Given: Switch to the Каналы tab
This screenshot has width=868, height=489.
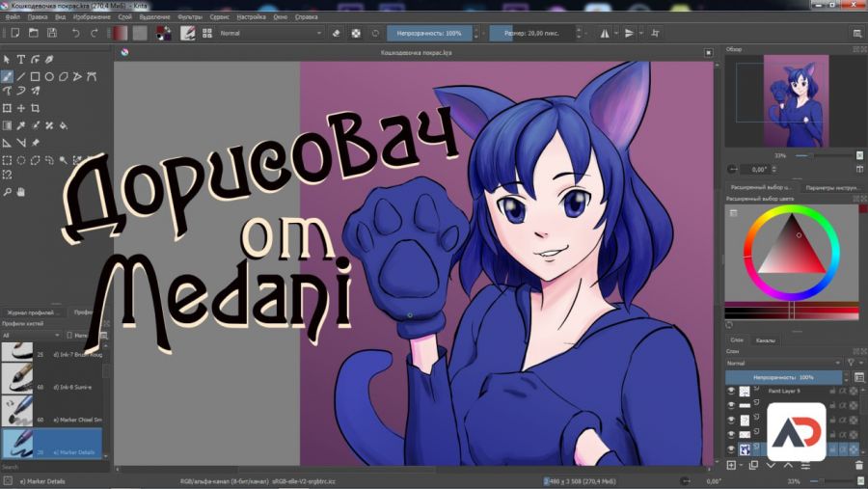Looking at the screenshot, I should [765, 340].
